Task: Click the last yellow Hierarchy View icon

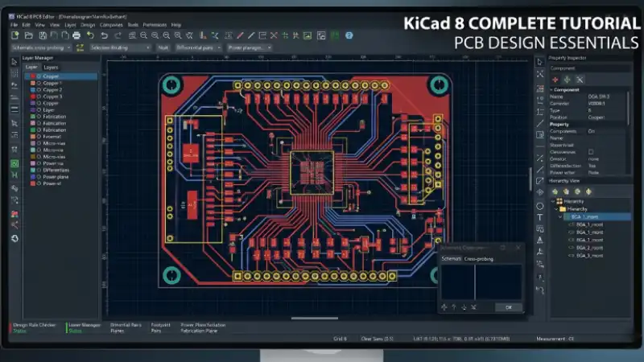Action: 588,191
